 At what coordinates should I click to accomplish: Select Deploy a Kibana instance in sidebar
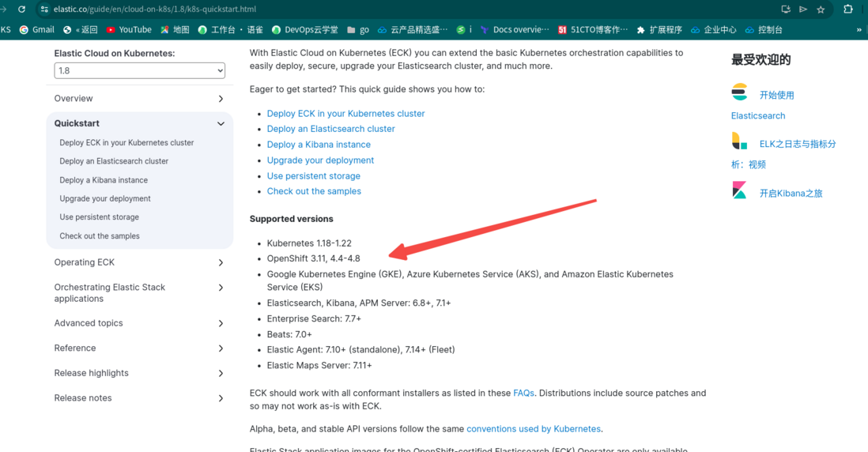pos(104,180)
